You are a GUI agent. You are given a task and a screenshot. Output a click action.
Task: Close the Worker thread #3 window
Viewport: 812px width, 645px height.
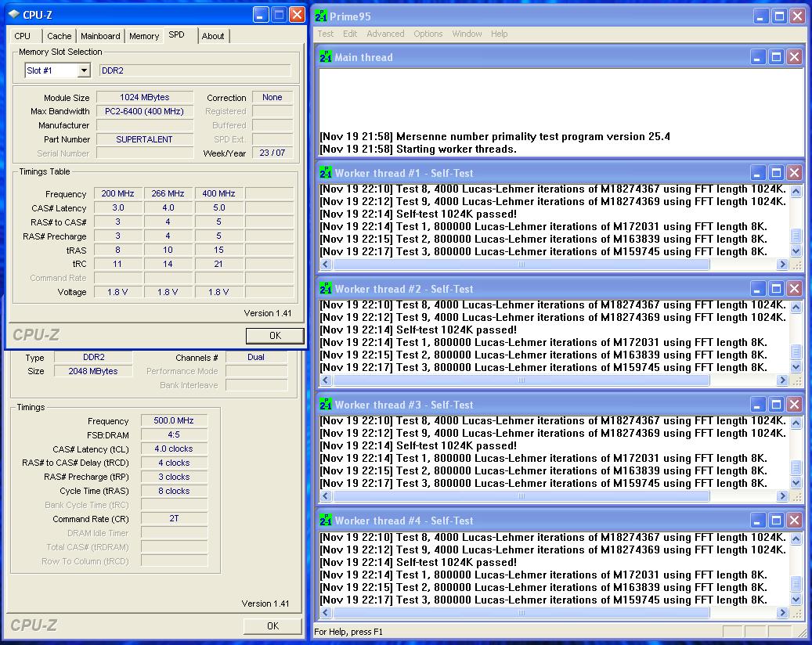tap(795, 405)
